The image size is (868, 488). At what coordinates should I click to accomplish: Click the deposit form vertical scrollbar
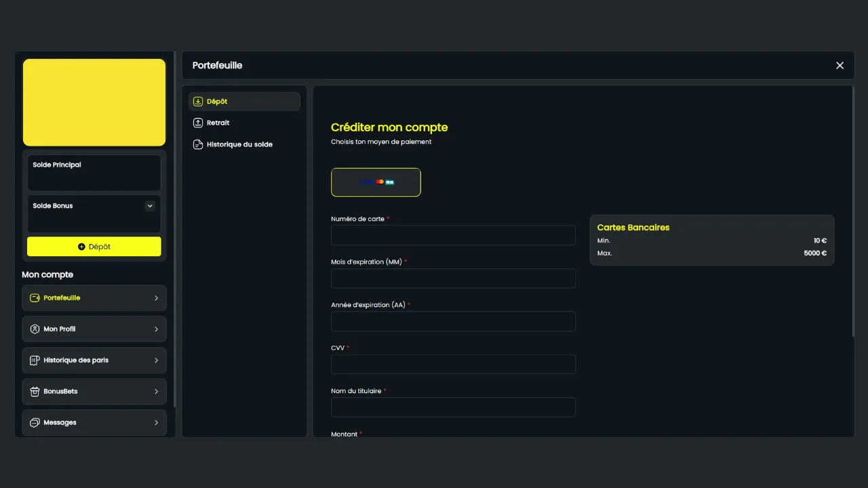pyautogui.click(x=852, y=211)
